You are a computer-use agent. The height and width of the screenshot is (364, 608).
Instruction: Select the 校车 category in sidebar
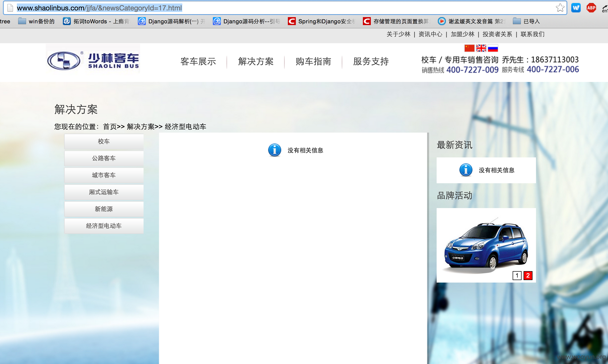coord(104,141)
